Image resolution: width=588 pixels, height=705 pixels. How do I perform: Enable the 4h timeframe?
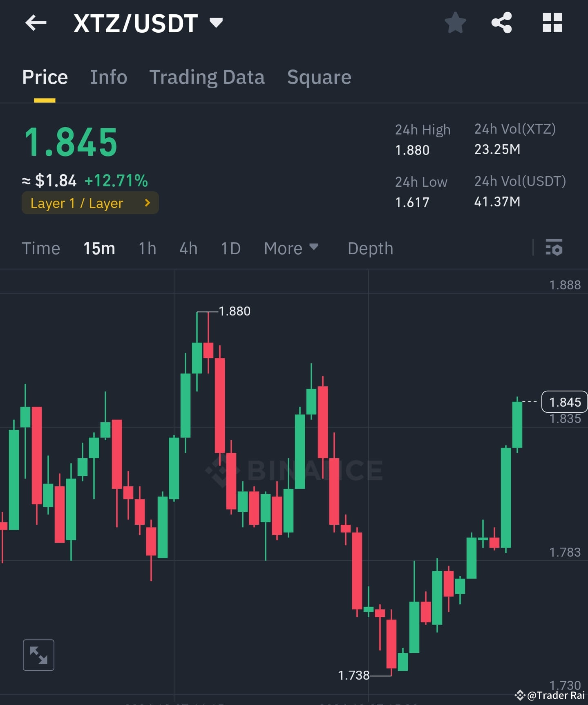click(188, 248)
